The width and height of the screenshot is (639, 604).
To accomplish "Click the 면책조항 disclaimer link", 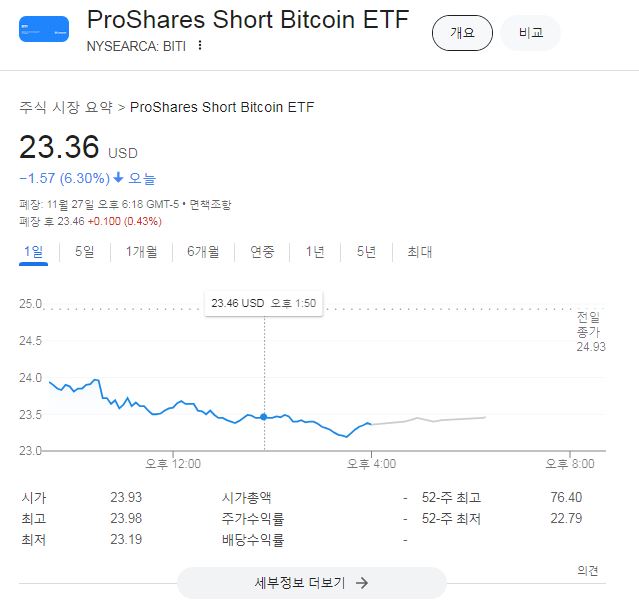I will pos(210,205).
